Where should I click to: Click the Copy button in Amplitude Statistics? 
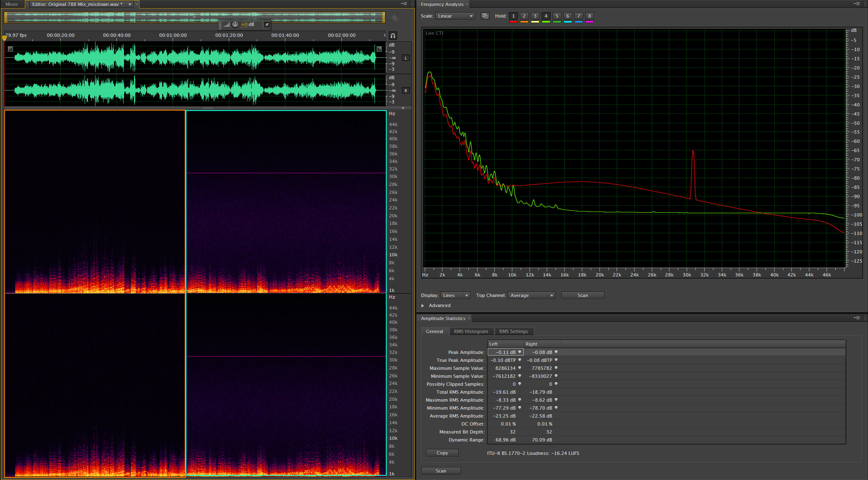click(442, 453)
